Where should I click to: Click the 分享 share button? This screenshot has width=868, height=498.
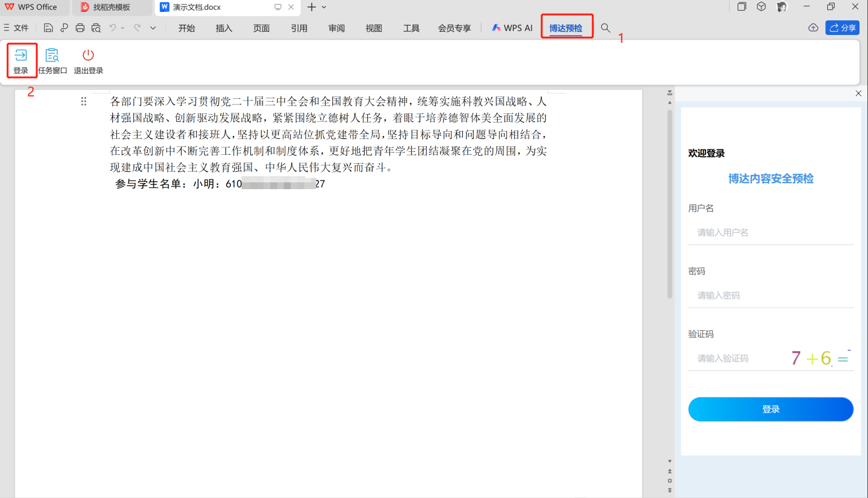(x=842, y=28)
